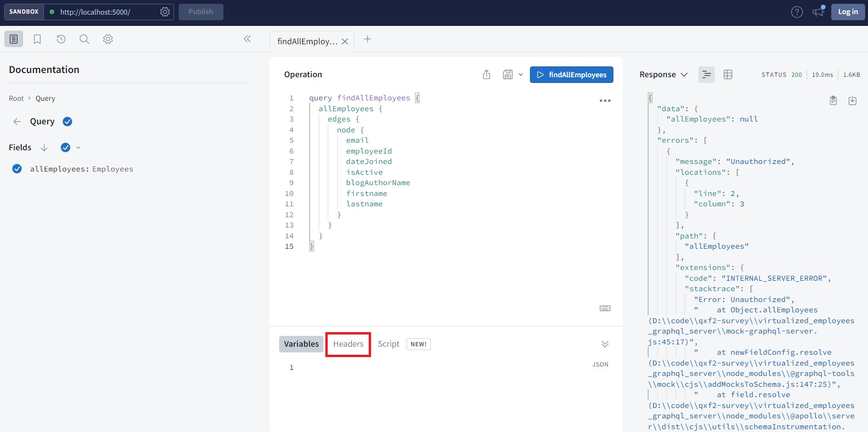Open the Script tab
Image resolution: width=868 pixels, height=432 pixels.
coord(389,344)
